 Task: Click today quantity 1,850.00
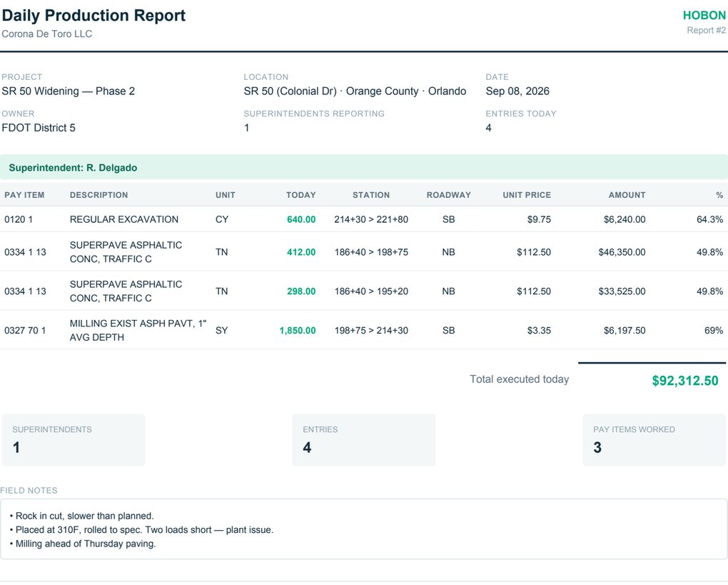pos(297,331)
